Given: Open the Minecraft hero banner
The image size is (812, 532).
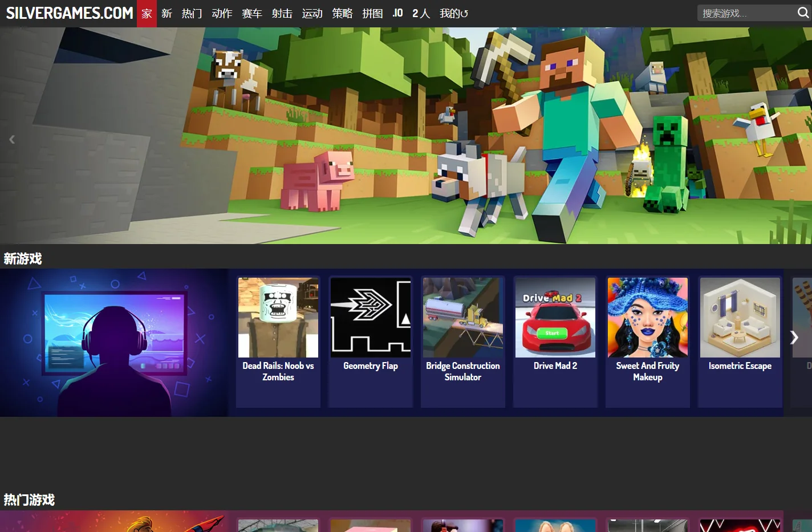Looking at the screenshot, I should click(x=406, y=136).
